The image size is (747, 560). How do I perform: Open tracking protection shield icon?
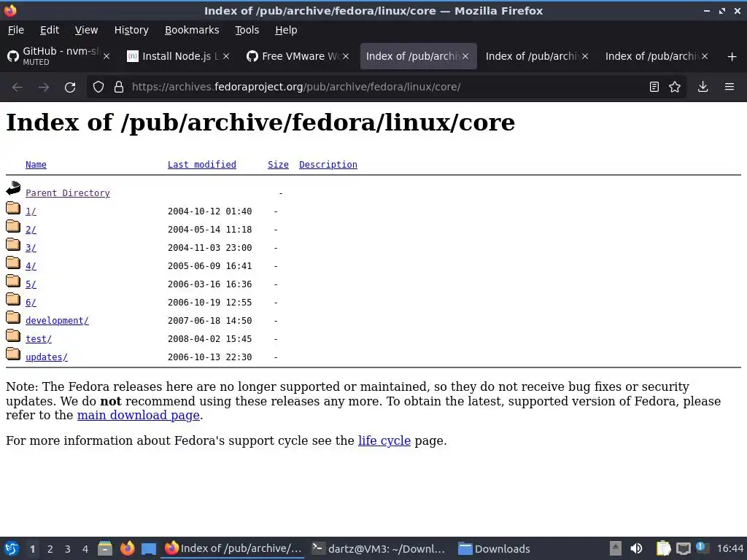click(98, 87)
